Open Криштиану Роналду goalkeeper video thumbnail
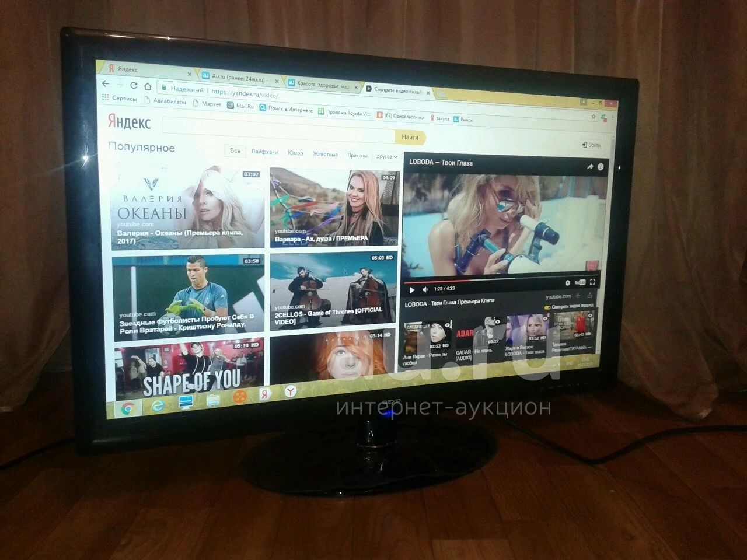Image resolution: width=747 pixels, height=560 pixels. click(188, 296)
